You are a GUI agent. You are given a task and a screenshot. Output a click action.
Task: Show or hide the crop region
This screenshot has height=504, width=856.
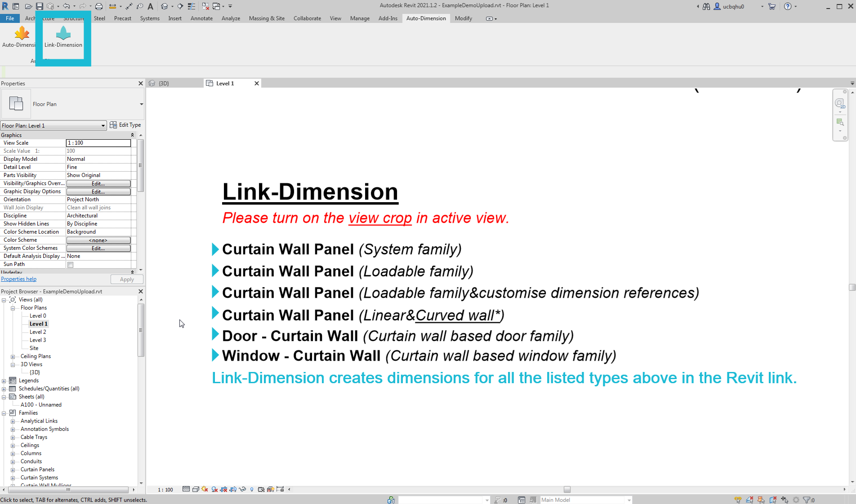coord(233,489)
